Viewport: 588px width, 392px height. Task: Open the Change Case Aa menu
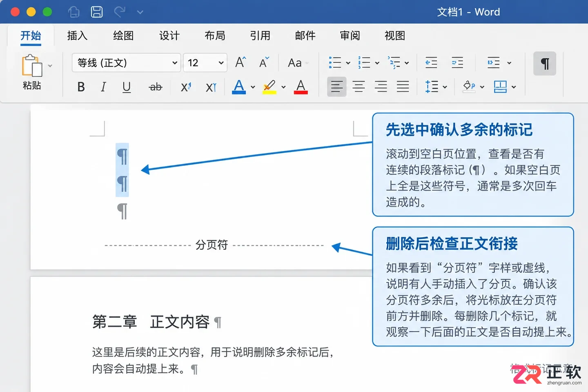298,63
